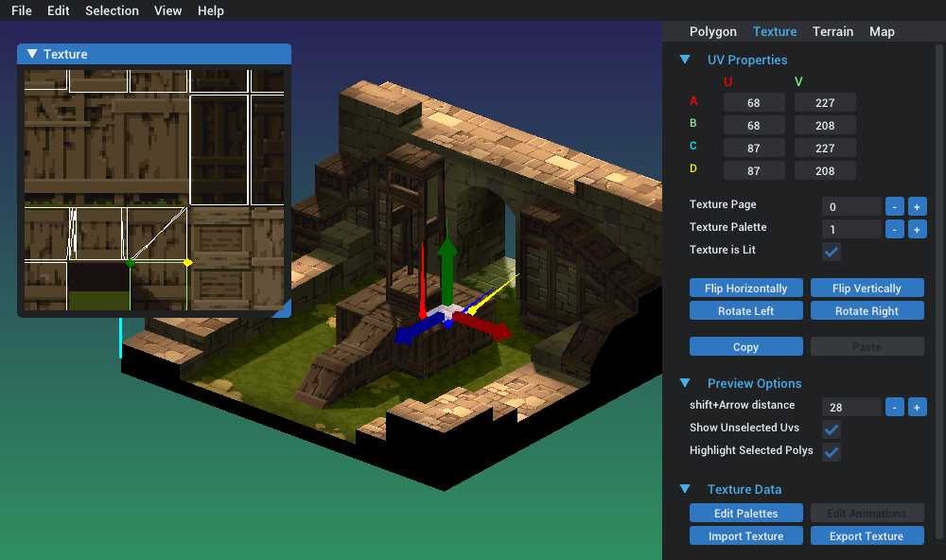
Task: Click Rotate Right button
Action: (x=867, y=310)
